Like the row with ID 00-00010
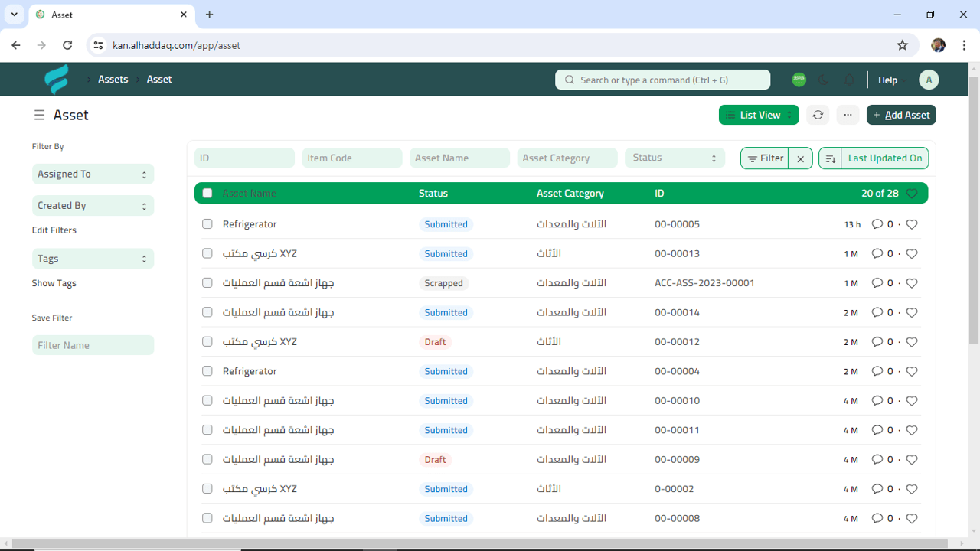 tap(911, 401)
